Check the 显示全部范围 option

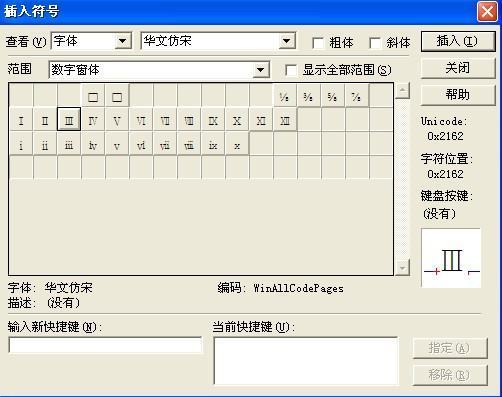point(291,70)
